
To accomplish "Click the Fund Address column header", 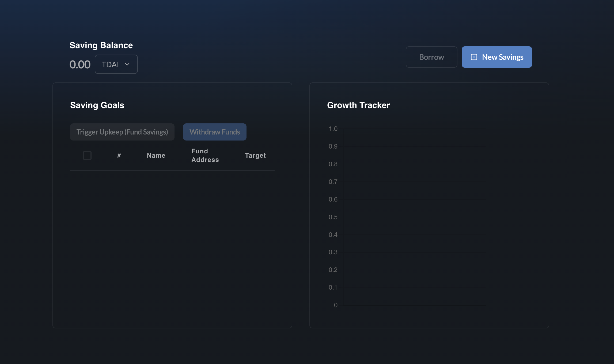I will 205,156.
